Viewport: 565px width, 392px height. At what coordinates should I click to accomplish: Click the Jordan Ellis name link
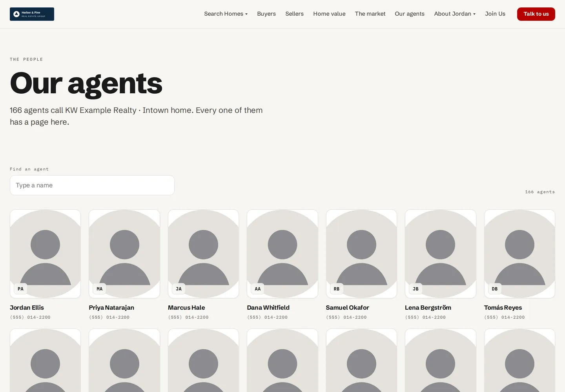pos(27,308)
